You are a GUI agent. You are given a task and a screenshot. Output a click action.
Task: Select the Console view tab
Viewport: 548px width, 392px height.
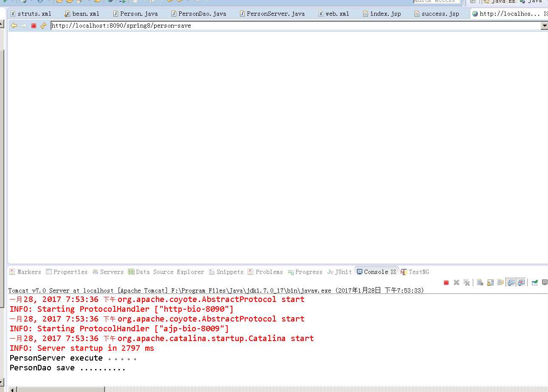[373, 272]
